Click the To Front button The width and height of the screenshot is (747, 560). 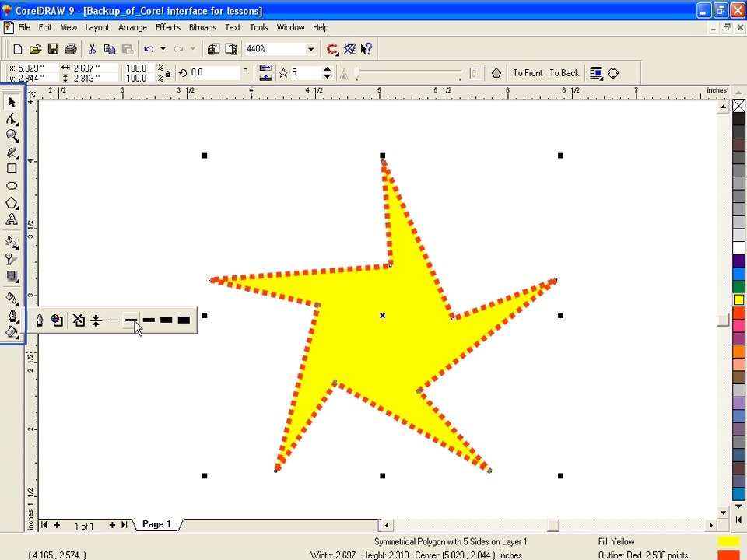[528, 73]
